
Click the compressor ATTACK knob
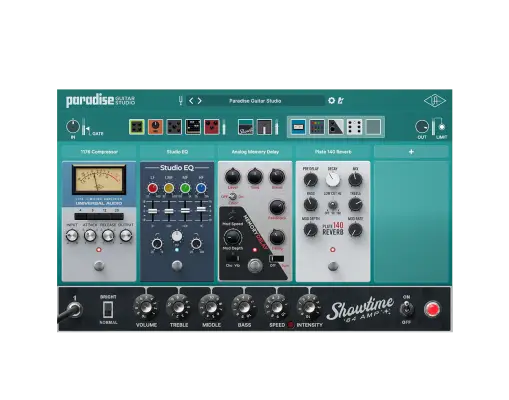tap(90, 236)
